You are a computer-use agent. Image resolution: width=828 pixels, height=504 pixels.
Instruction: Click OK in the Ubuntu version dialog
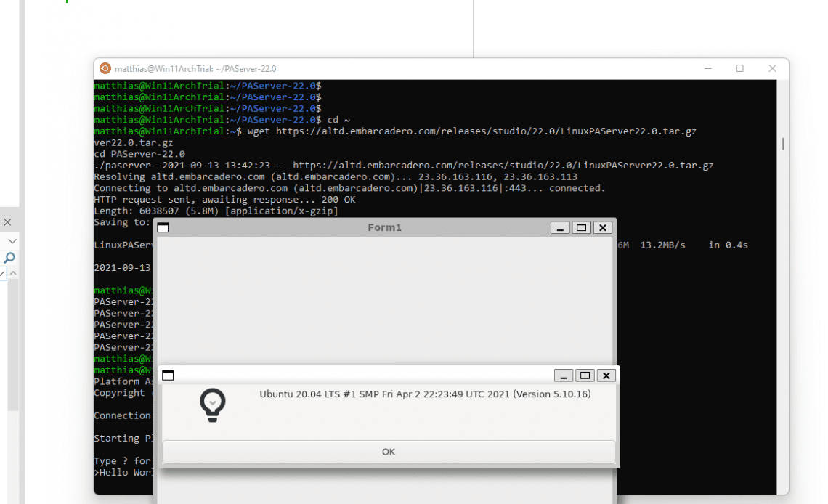[389, 452]
